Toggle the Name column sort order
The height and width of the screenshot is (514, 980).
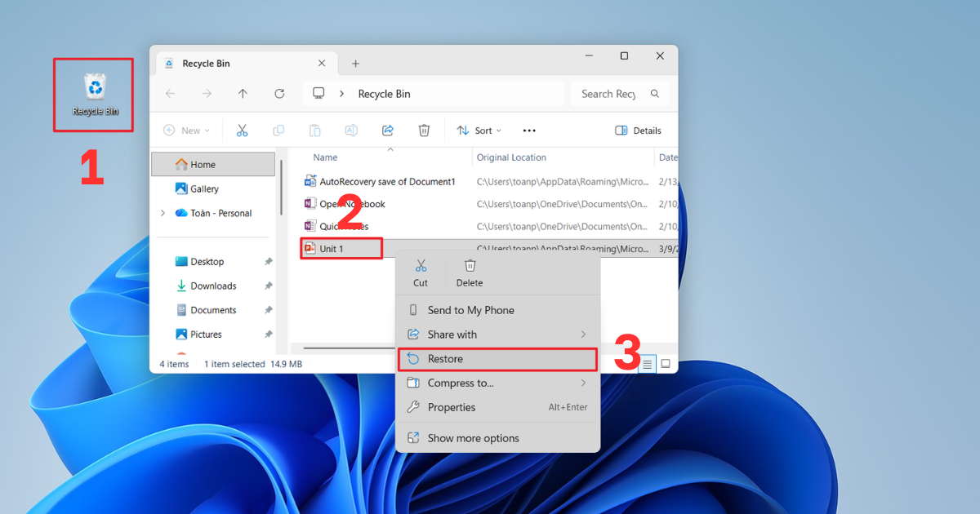[324, 157]
